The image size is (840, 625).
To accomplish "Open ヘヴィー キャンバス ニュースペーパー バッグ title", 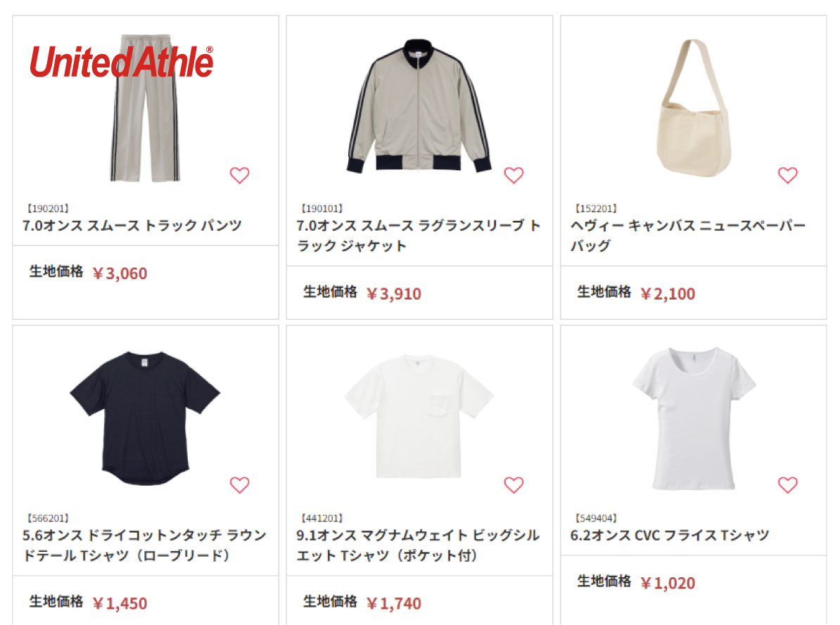I will 688,236.
